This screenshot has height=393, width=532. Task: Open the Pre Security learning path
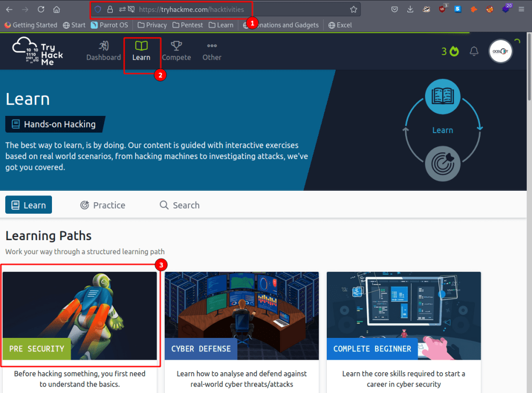point(79,316)
